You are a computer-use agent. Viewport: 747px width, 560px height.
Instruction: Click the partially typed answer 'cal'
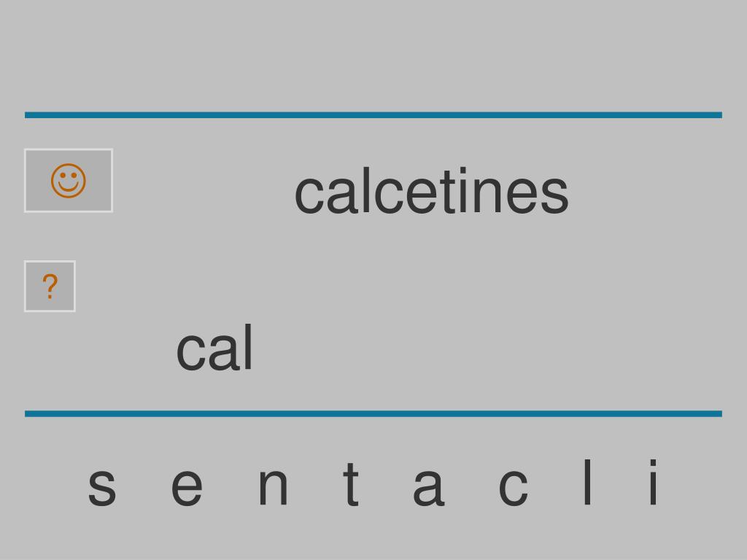(x=214, y=347)
